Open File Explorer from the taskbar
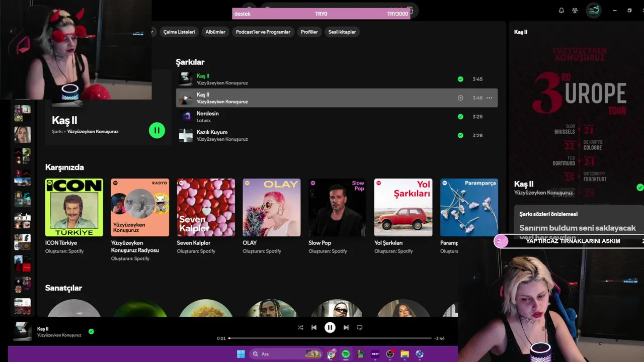Viewport: 644px width, 362px height. coord(405,354)
